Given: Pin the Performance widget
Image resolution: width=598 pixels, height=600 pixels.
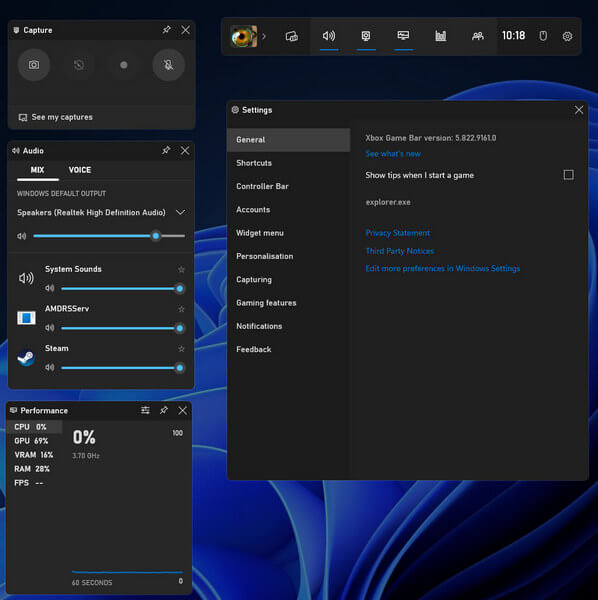Looking at the screenshot, I should (x=164, y=410).
